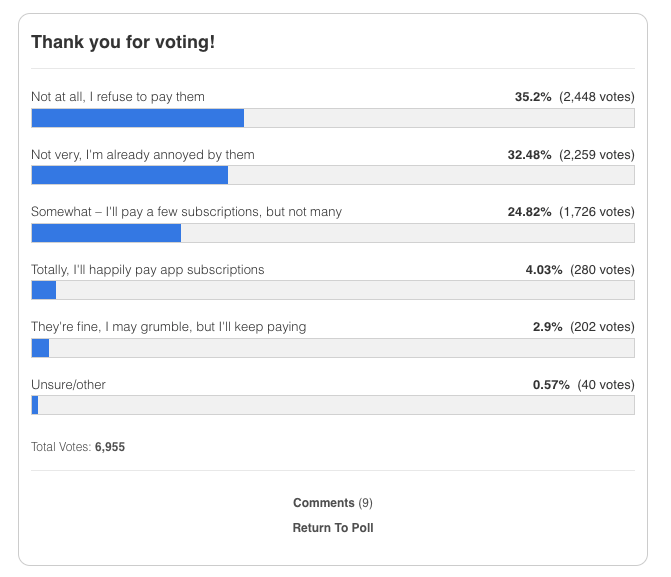Click the 24.82% percentage value
Image resolution: width=671 pixels, height=577 pixels.
(529, 212)
